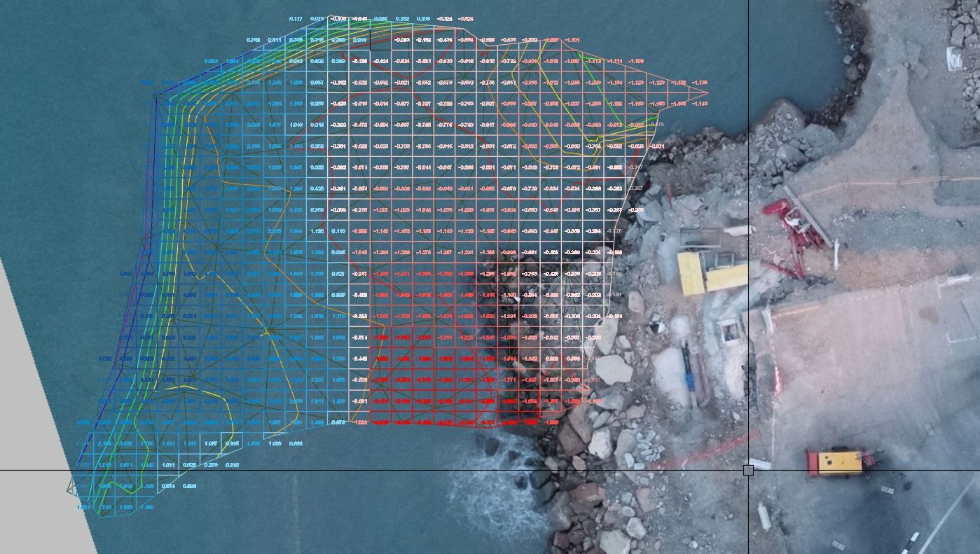The width and height of the screenshot is (980, 554).
Task: Click the pointed right tip of grid
Action: 707,93
